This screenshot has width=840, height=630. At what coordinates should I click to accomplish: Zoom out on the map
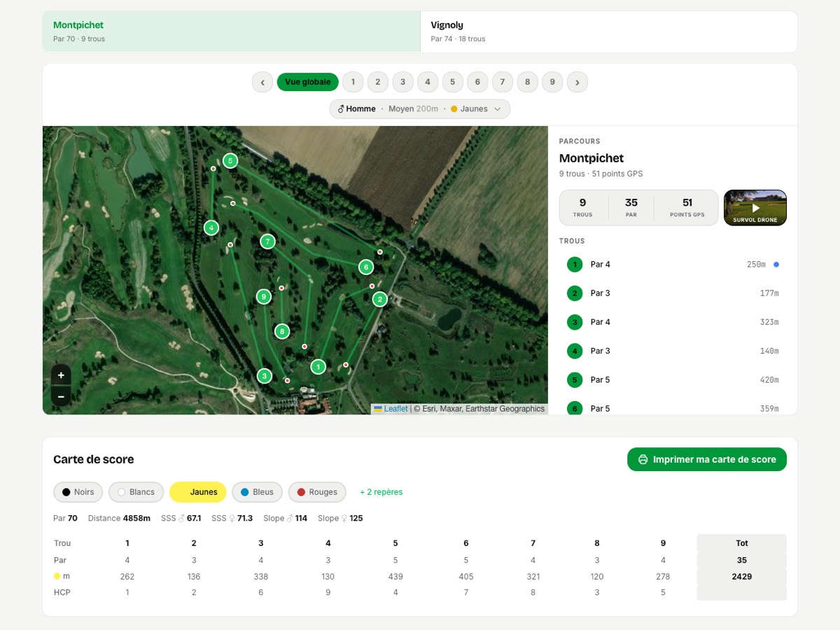click(61, 396)
